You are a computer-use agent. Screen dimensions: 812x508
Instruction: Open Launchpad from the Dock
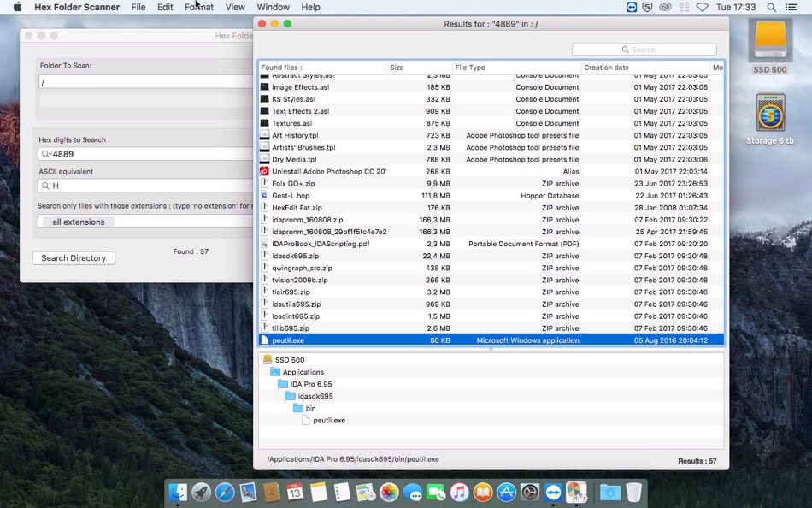click(x=201, y=492)
